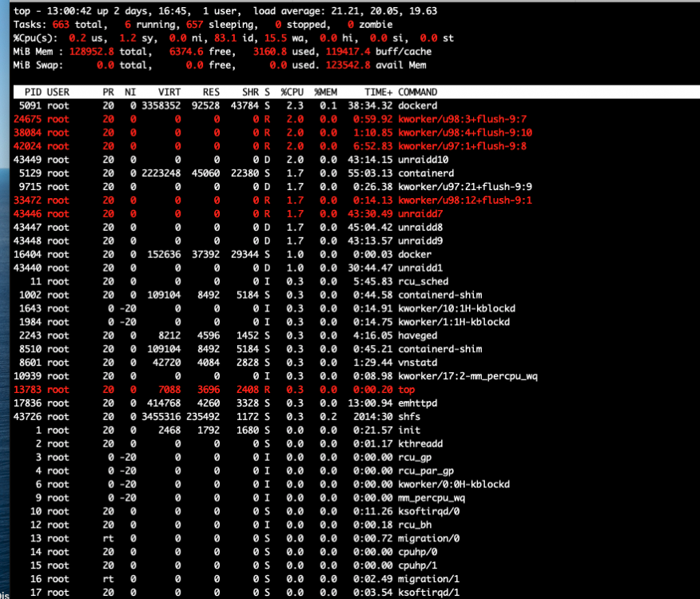Click kworker/u97:21+flush-9:9 command text
Screen dimensions: 700x599
pyautogui.click(x=465, y=187)
